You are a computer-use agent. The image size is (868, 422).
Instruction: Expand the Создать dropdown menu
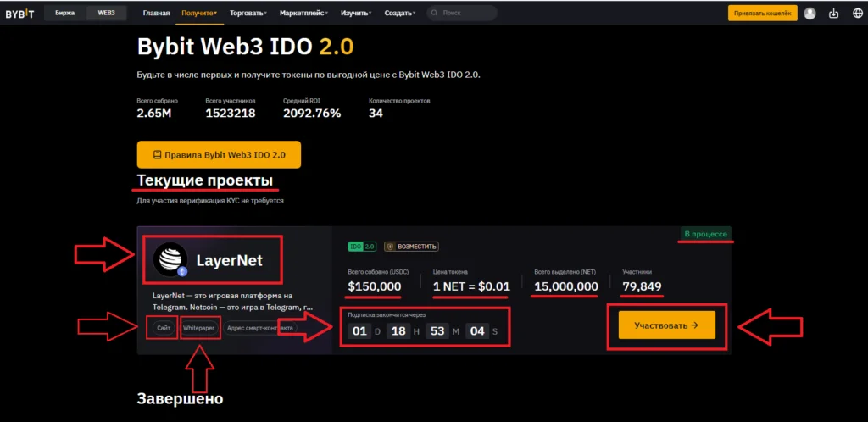400,13
